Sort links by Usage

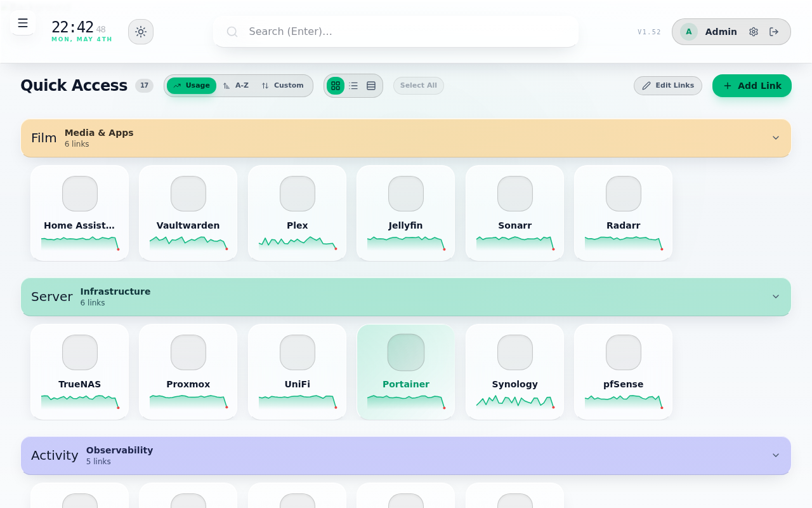[192, 86]
